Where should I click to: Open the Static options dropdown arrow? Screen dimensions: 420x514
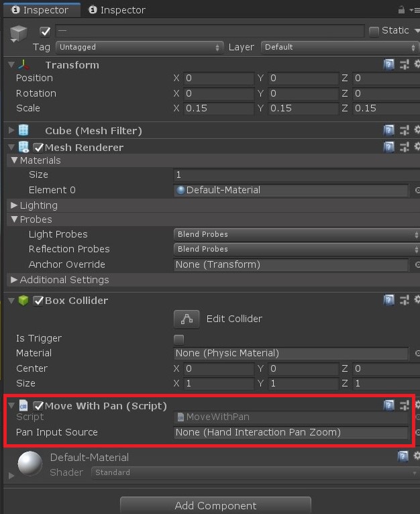[417, 31]
